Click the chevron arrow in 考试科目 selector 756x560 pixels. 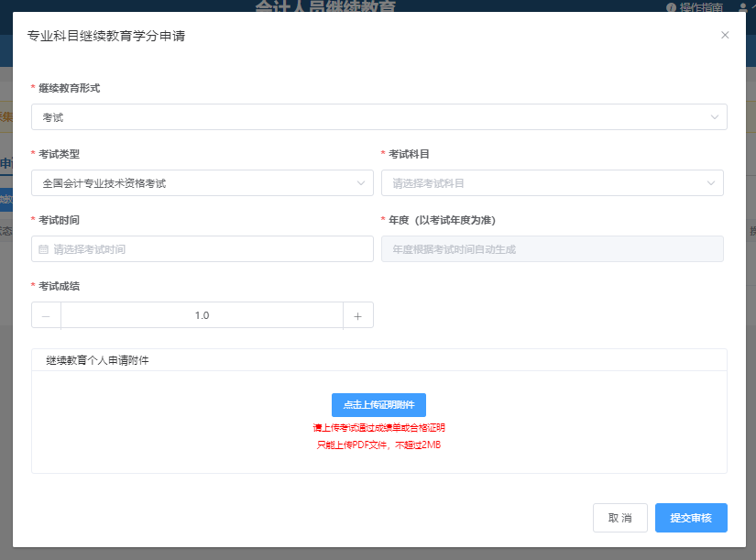pos(710,183)
